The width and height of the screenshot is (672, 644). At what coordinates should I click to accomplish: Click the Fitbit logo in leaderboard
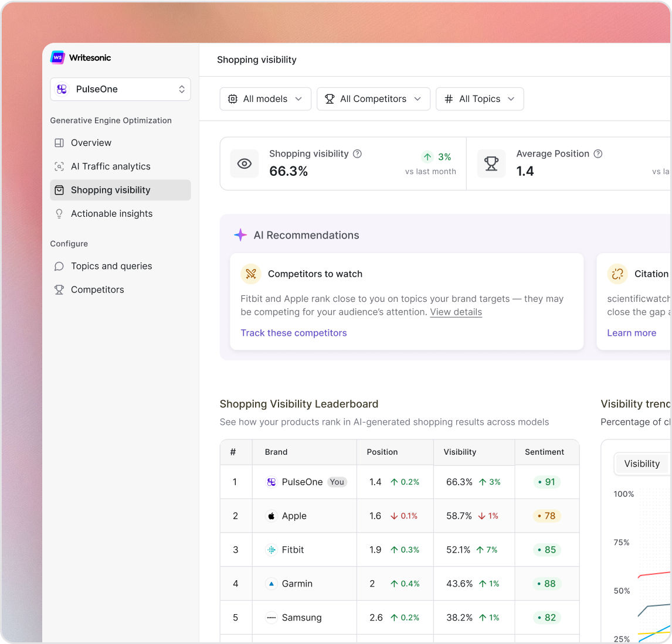coord(271,550)
